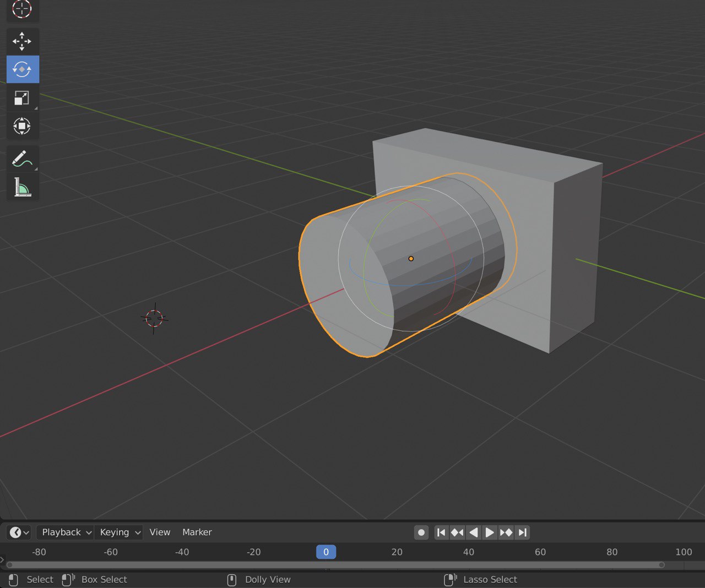Jump to the timeline end frame

[x=523, y=532]
